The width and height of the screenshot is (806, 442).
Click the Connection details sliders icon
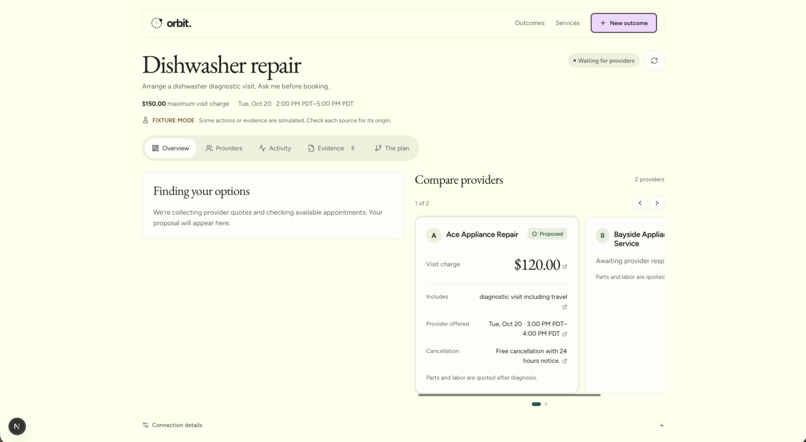point(145,425)
